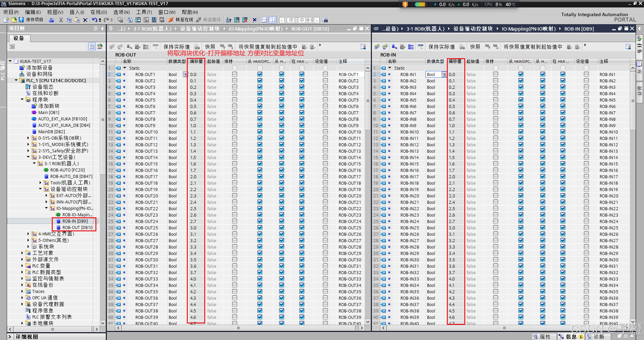Viewport: 644px width, 340px height.
Task: Open the 工具(T) menu
Action: [144, 12]
